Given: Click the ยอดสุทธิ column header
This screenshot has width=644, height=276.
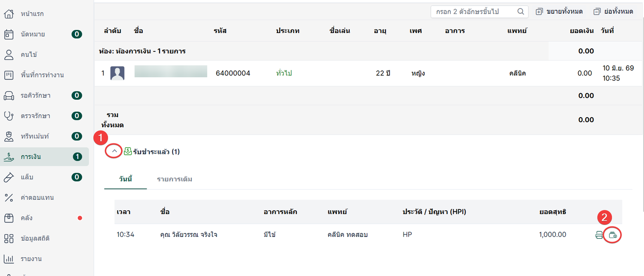Looking at the screenshot, I should pyautogui.click(x=553, y=212).
